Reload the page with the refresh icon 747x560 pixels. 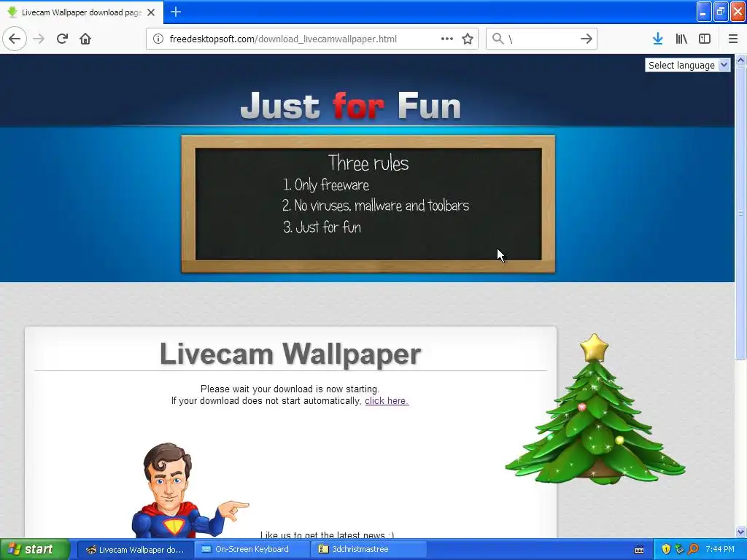coord(63,39)
